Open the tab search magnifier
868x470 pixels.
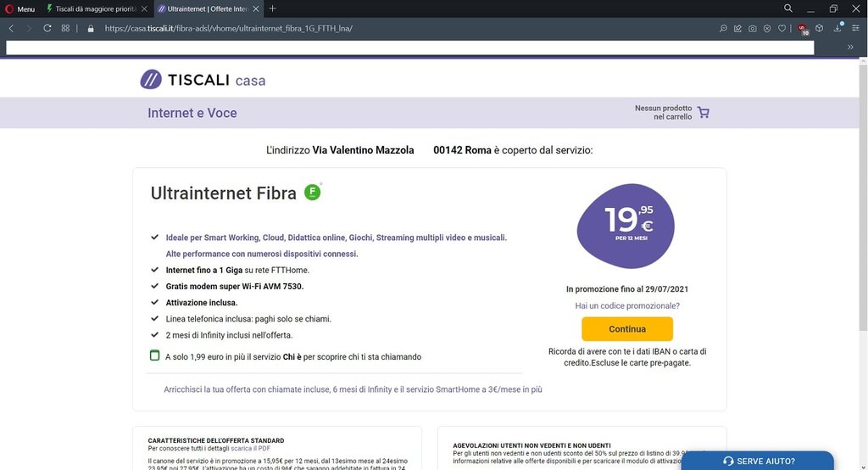click(x=788, y=8)
